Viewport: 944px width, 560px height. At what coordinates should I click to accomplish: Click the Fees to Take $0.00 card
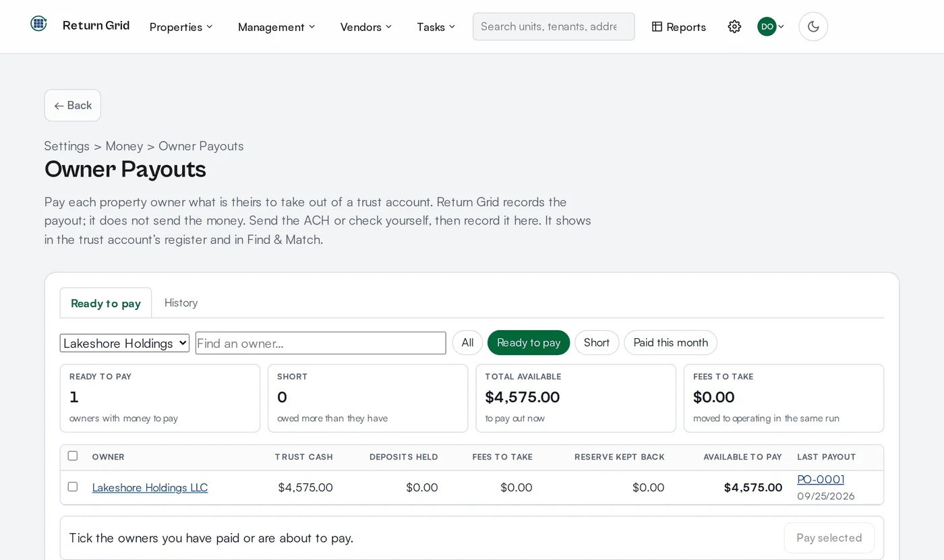tap(784, 398)
